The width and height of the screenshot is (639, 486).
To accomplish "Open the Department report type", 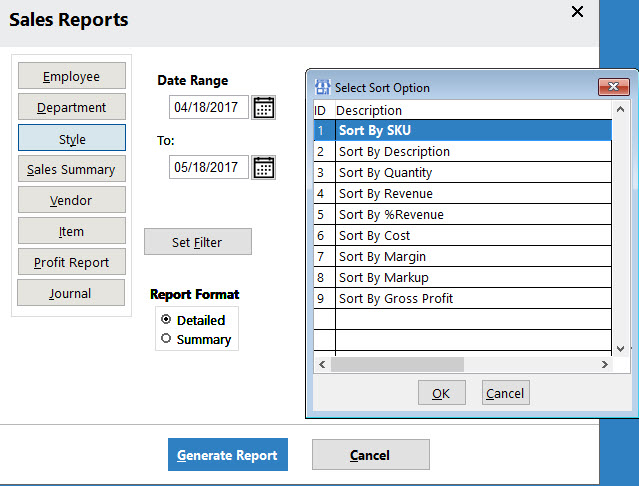I will [x=72, y=107].
